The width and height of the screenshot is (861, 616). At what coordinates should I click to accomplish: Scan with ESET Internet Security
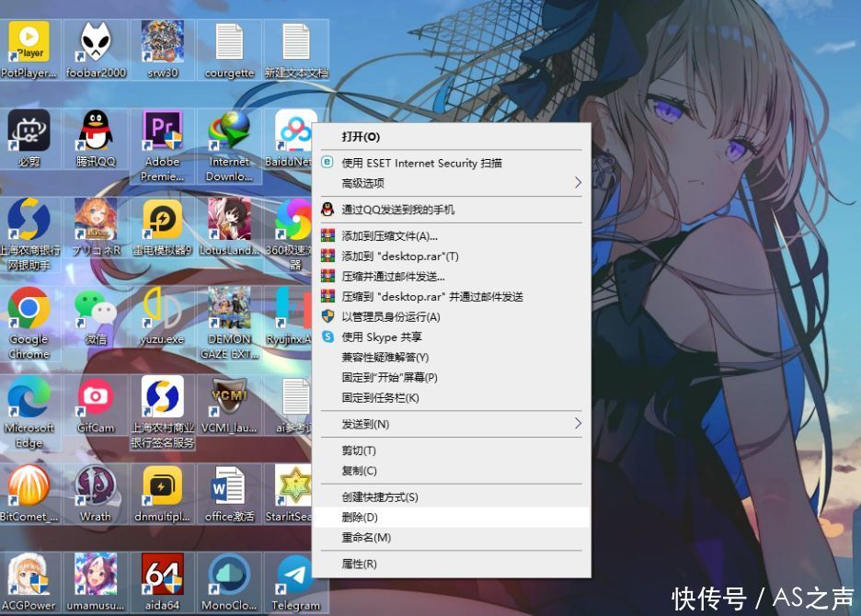click(x=452, y=163)
